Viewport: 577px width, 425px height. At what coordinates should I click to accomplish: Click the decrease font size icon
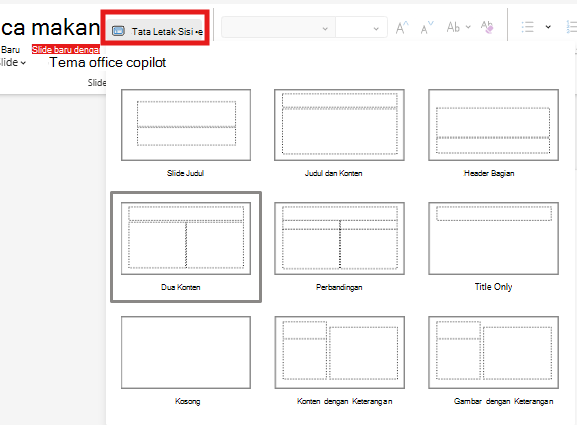pyautogui.click(x=427, y=28)
